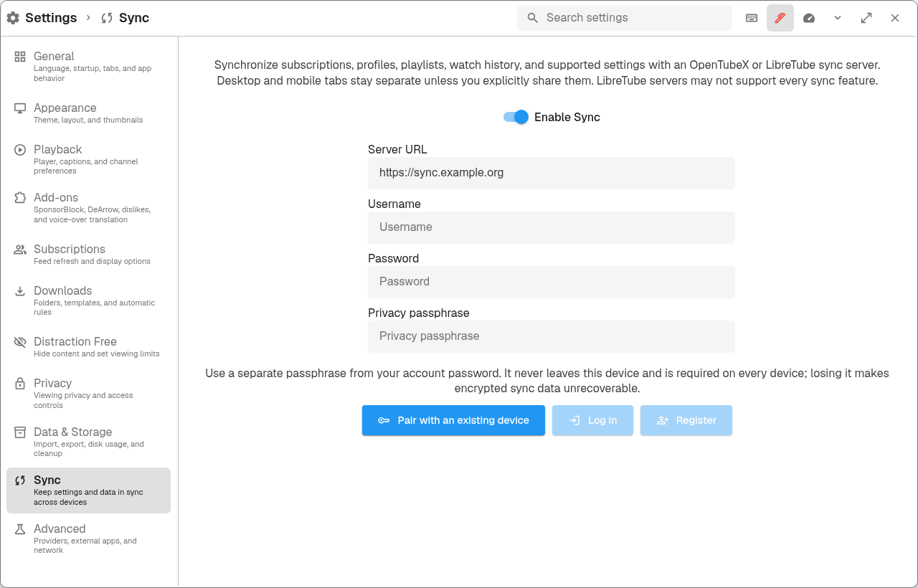The image size is (918, 588).
Task: Click the Register button
Action: point(686,420)
